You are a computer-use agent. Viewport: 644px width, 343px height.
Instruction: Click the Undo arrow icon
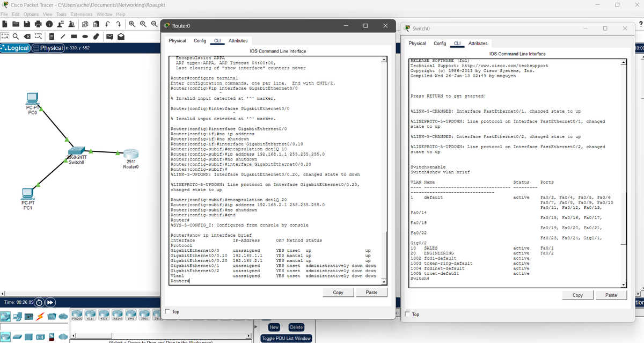pyautogui.click(x=107, y=24)
